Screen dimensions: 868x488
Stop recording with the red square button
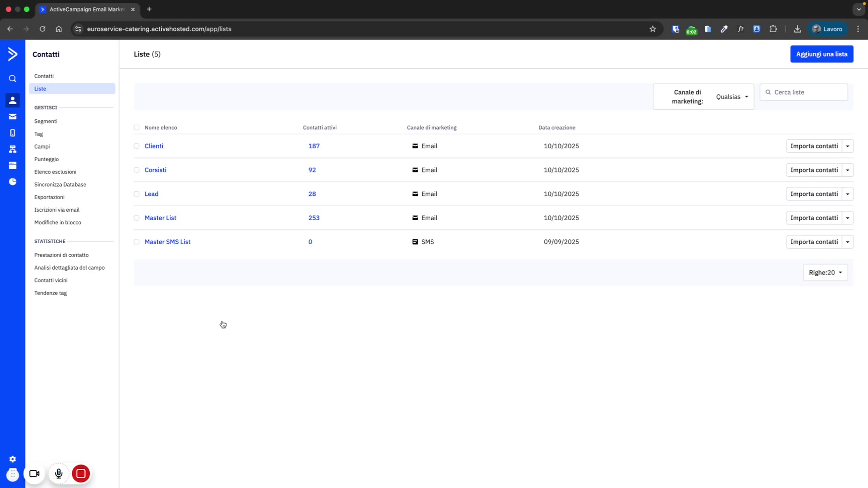coord(81,474)
